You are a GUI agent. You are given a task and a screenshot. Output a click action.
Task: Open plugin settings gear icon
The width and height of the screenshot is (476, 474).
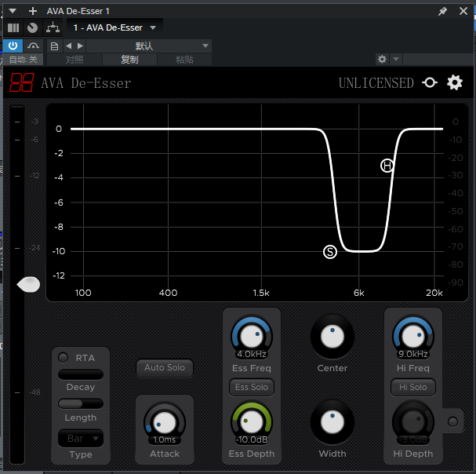(455, 82)
